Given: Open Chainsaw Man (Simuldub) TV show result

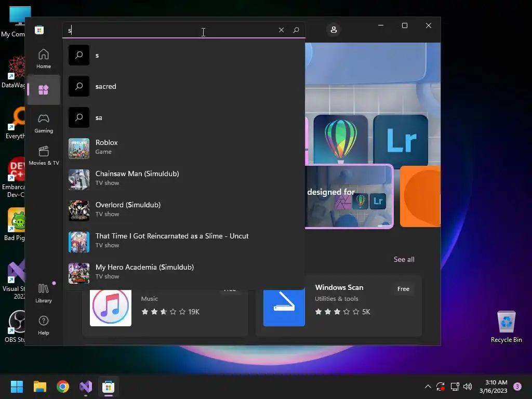Looking at the screenshot, I should pos(183,179).
